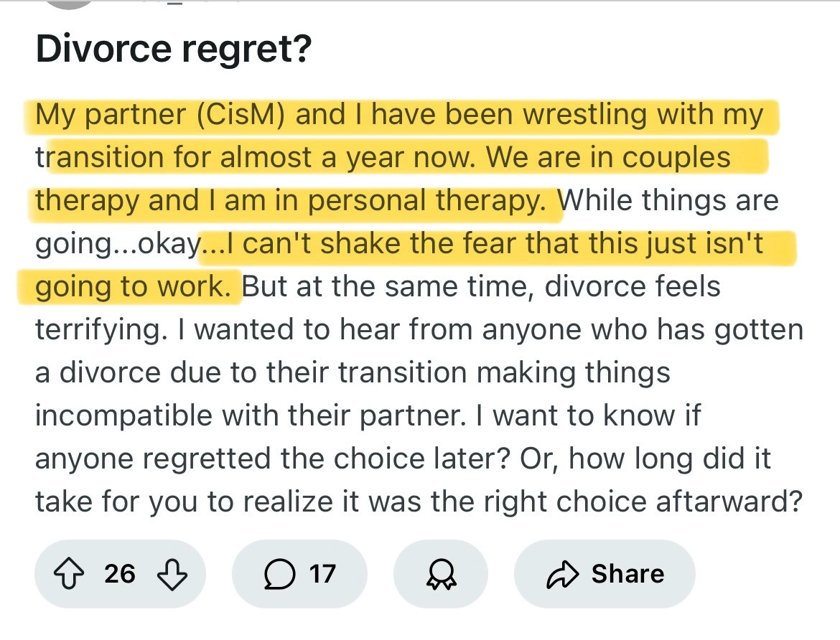Click the word "terrifying" in the post
Screen dimensions: 840x640
pyautogui.click(x=107, y=329)
